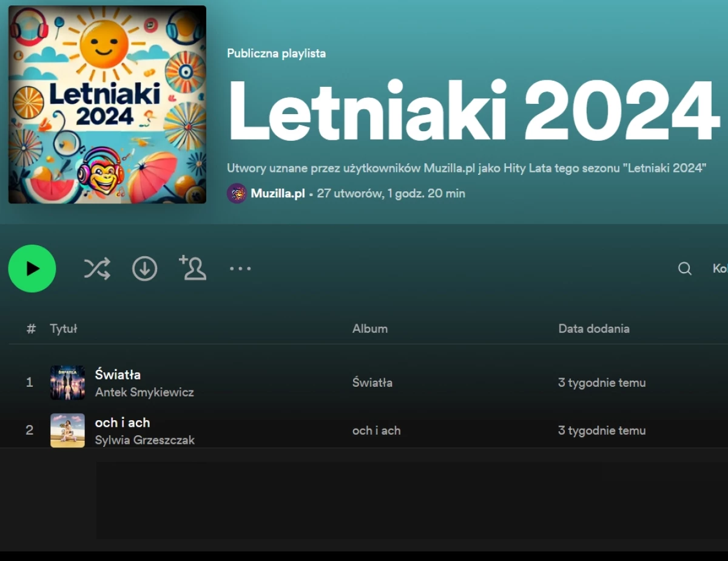Sort by Data dodania column
Image resolution: width=728 pixels, height=561 pixels.
(593, 328)
